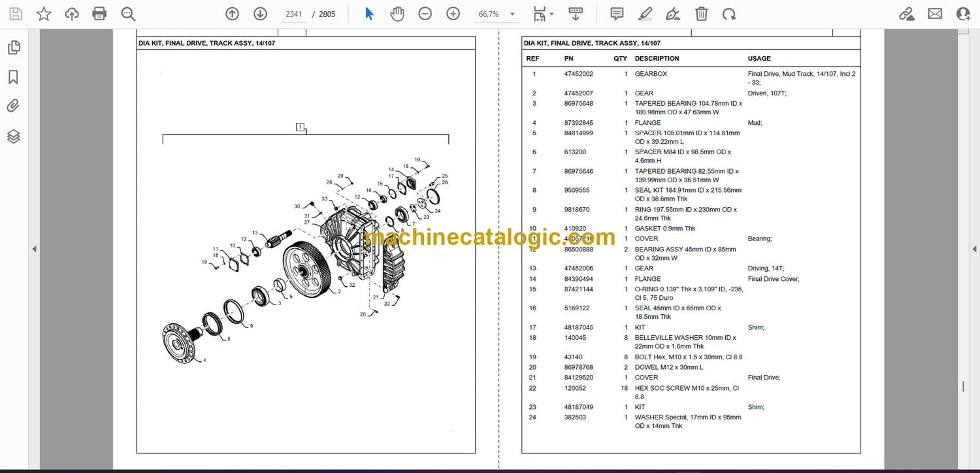
Task: Open the find text search tool
Action: 128,14
